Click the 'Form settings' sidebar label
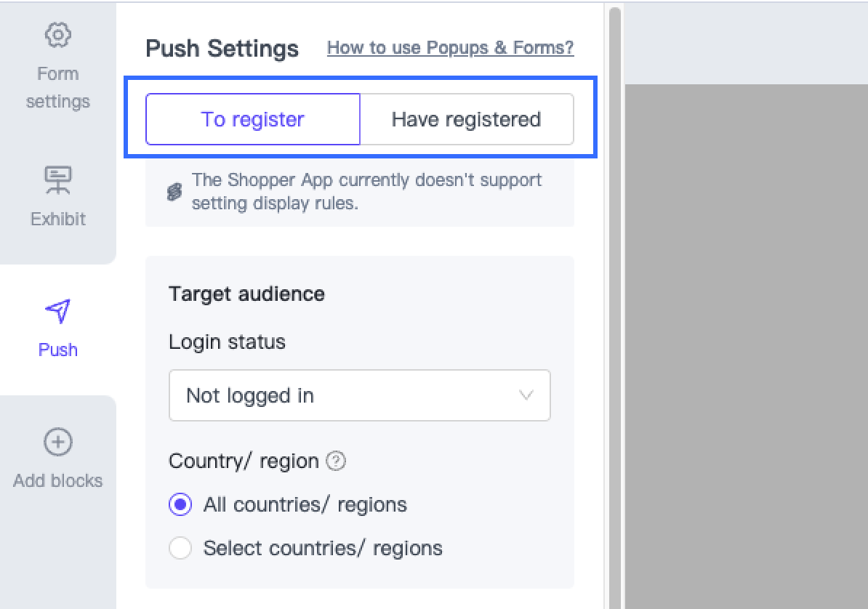 click(57, 87)
